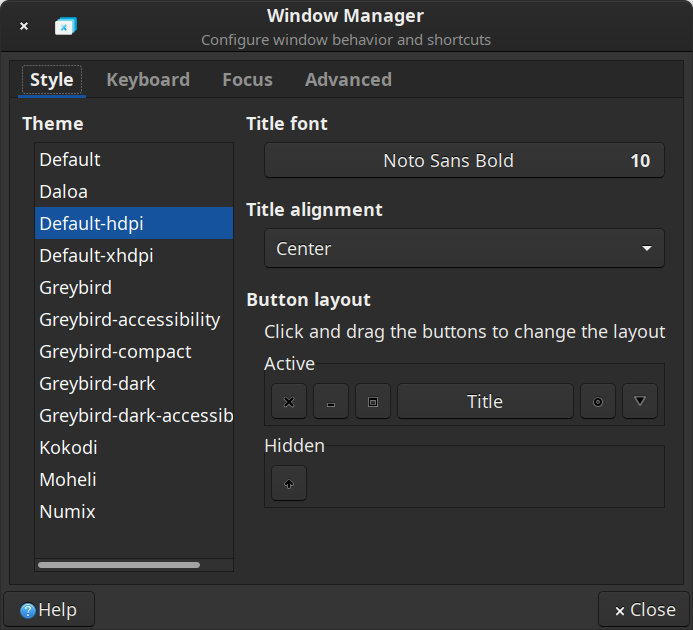Select the Daloa theme
693x630 pixels.
(x=64, y=192)
